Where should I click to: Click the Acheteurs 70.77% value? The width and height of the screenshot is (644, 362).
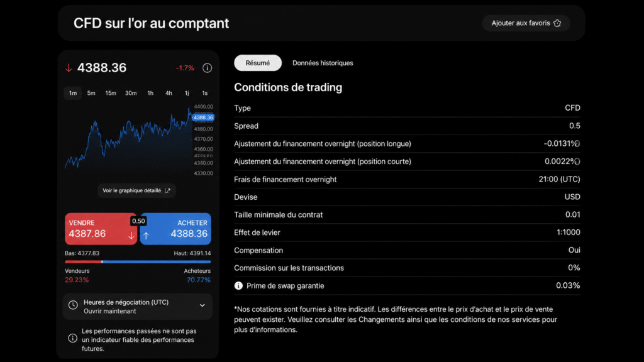[199, 280]
